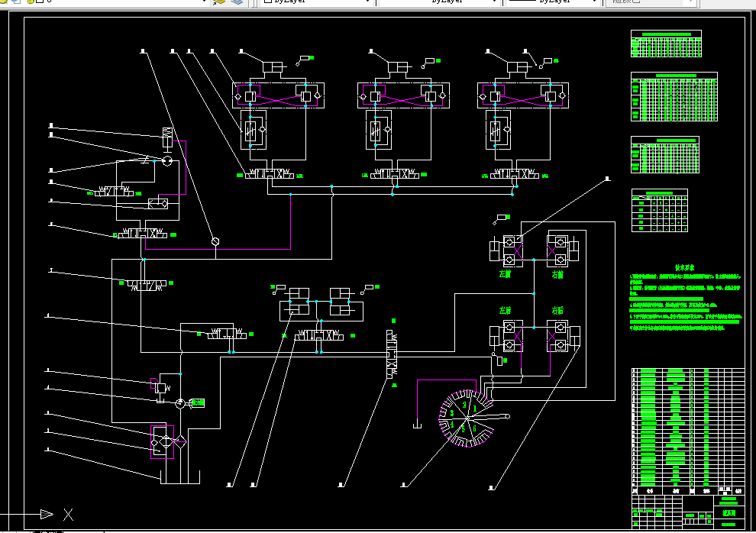756x533 pixels.
Task: Select the 左前 wheel label
Action: tap(505, 274)
